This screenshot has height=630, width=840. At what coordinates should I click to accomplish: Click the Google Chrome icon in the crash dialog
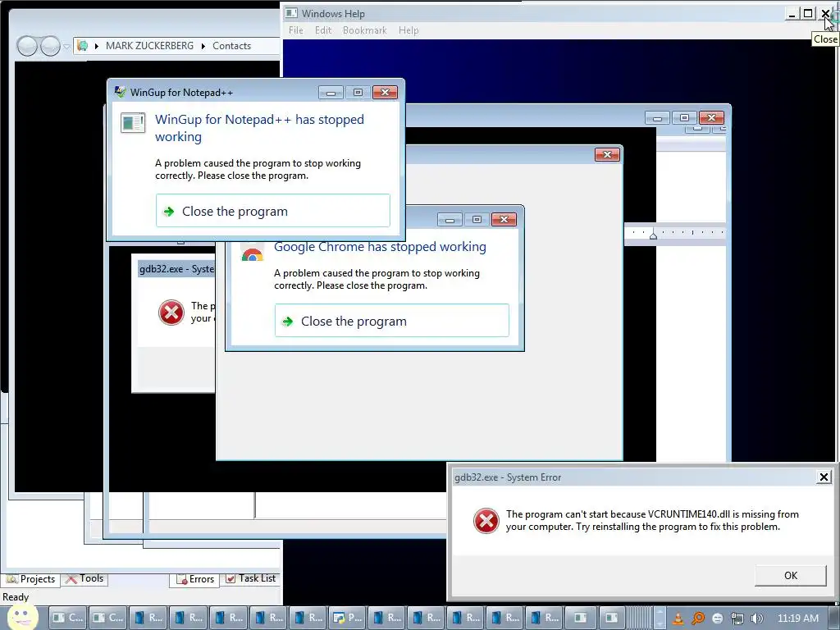[252, 254]
